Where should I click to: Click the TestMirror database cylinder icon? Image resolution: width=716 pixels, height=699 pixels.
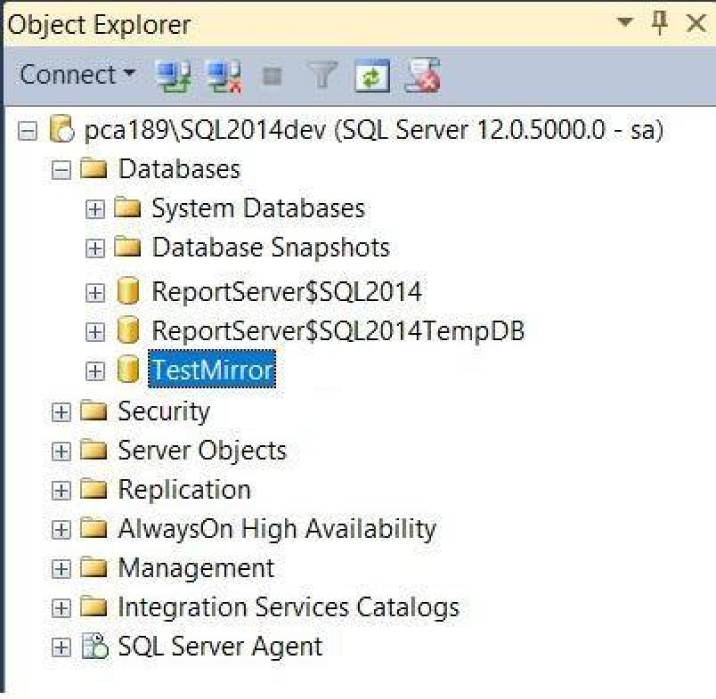[x=128, y=369]
